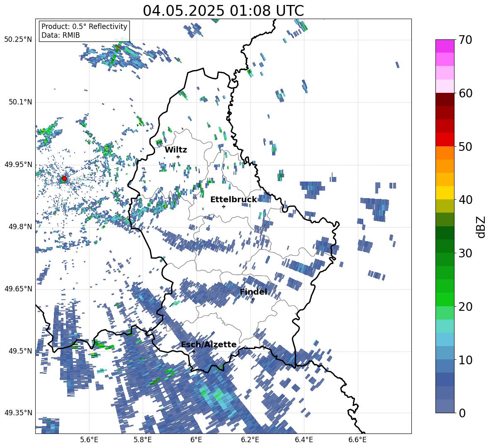Image resolution: width=491 pixels, height=448 pixels.
Task: Click the 6.6°E longitude label
Action: tap(357, 440)
